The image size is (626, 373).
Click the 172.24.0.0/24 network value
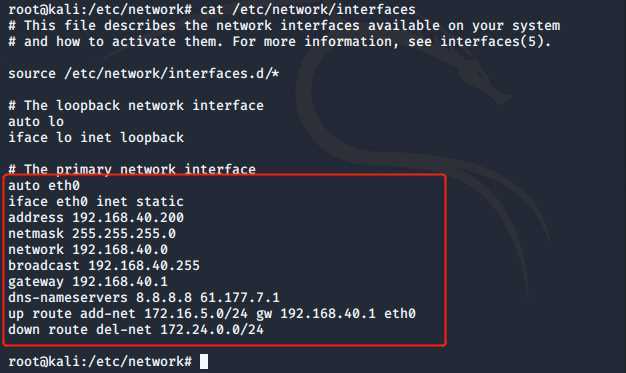[212, 329]
